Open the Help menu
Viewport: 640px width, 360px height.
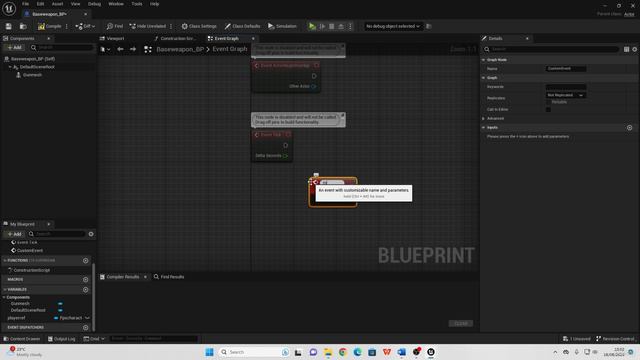pos(154,4)
